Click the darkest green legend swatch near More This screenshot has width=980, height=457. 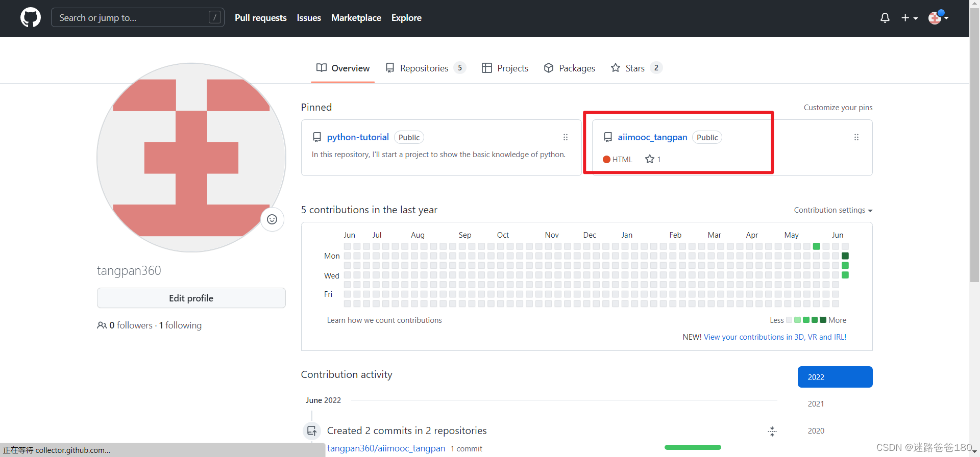point(823,320)
